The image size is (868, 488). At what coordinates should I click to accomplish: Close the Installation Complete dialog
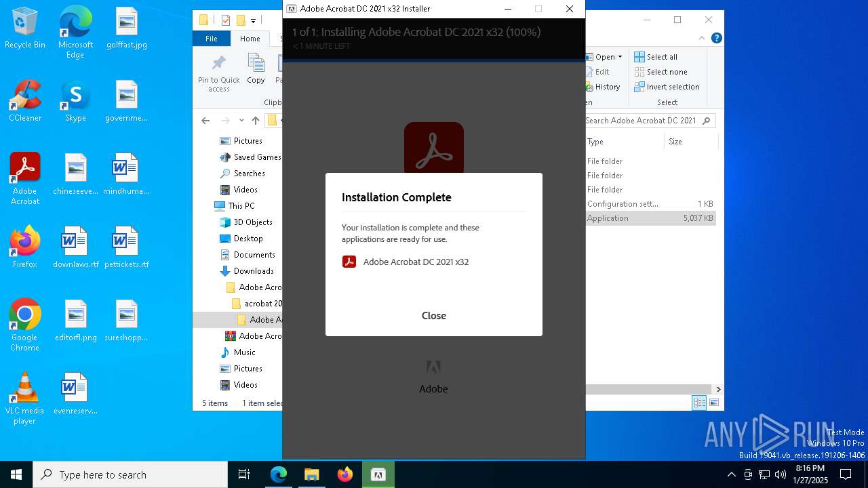coord(433,316)
